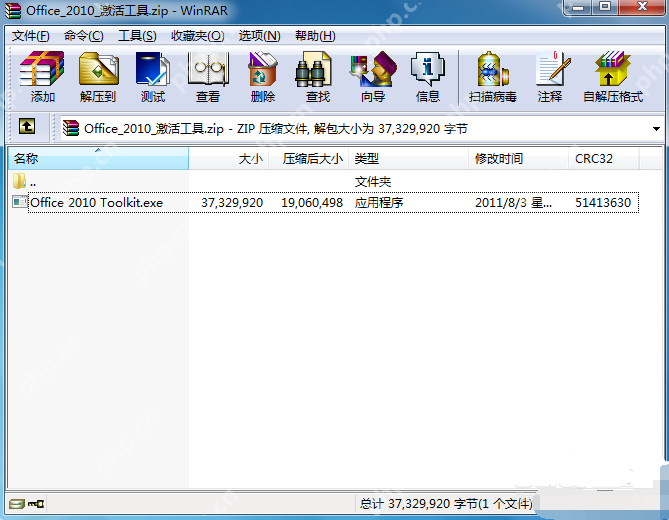Select the parent folder ".." entry
Image resolution: width=669 pixels, height=520 pixels.
point(33,182)
